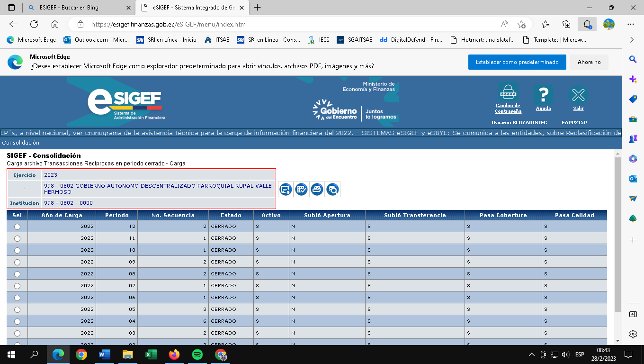Viewport: 644px width, 364px height.
Task: Open the Consolidación menu item
Action: coord(20,143)
